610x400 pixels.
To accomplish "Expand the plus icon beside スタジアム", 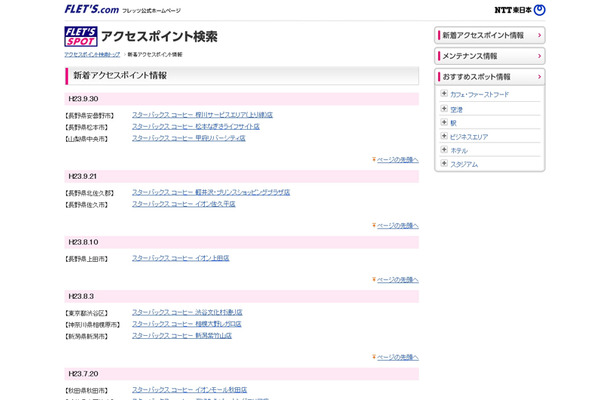I will pos(444,163).
